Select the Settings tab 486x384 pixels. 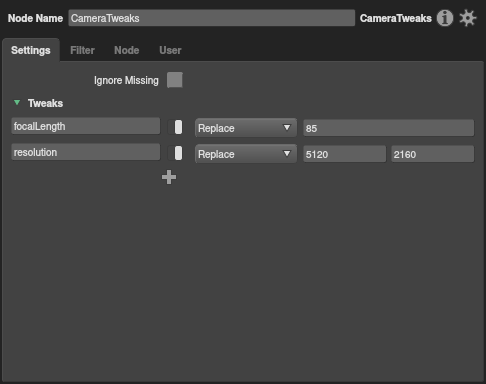31,50
